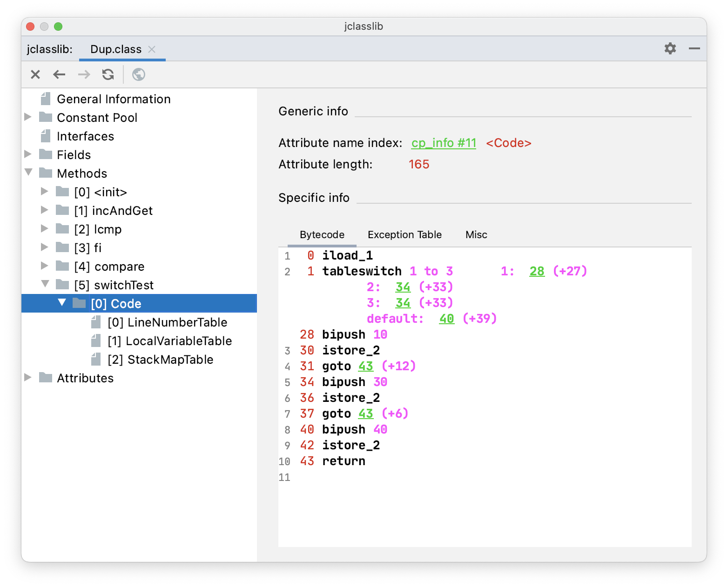The image size is (728, 587).
Task: Expand the Constant Pool node
Action: (x=28, y=117)
